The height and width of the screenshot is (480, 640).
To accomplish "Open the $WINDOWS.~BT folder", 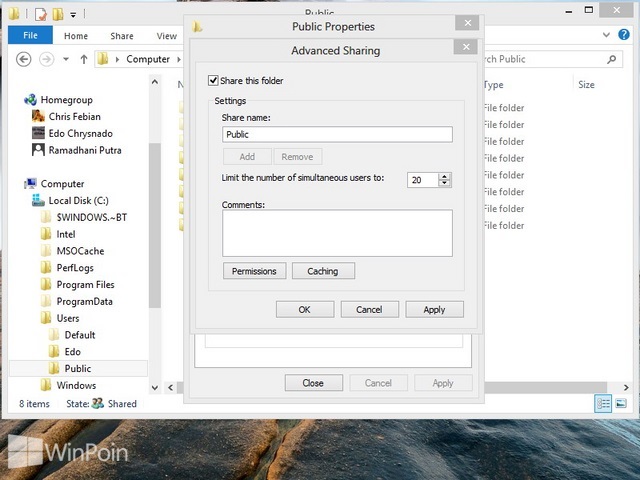I will 92,217.
